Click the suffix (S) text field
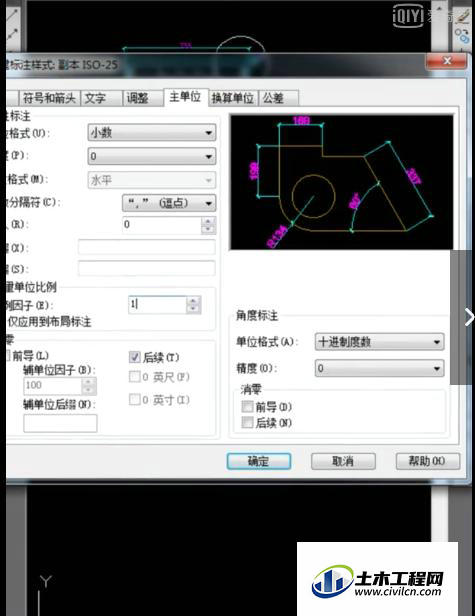The height and width of the screenshot is (616, 475). 147,269
